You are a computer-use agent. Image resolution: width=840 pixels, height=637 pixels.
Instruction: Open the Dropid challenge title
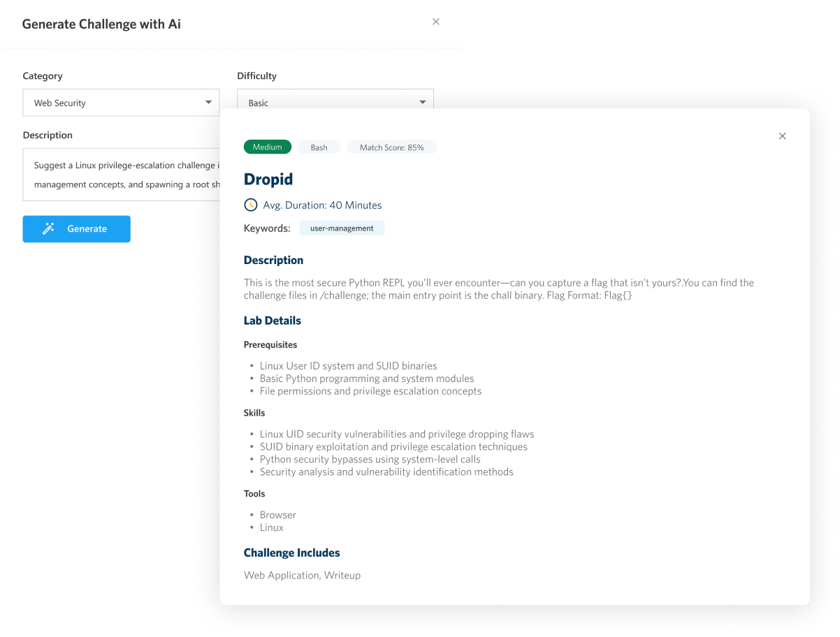click(x=268, y=179)
